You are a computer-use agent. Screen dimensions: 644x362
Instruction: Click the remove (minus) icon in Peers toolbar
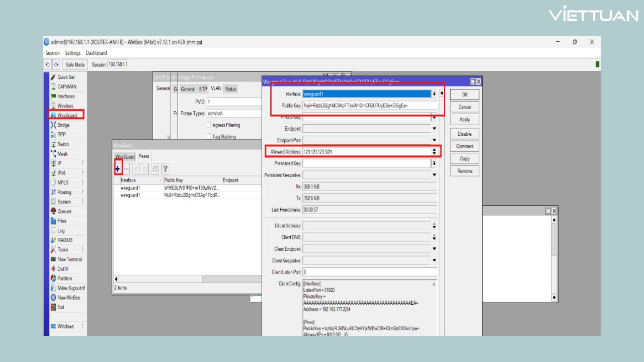coord(126,169)
